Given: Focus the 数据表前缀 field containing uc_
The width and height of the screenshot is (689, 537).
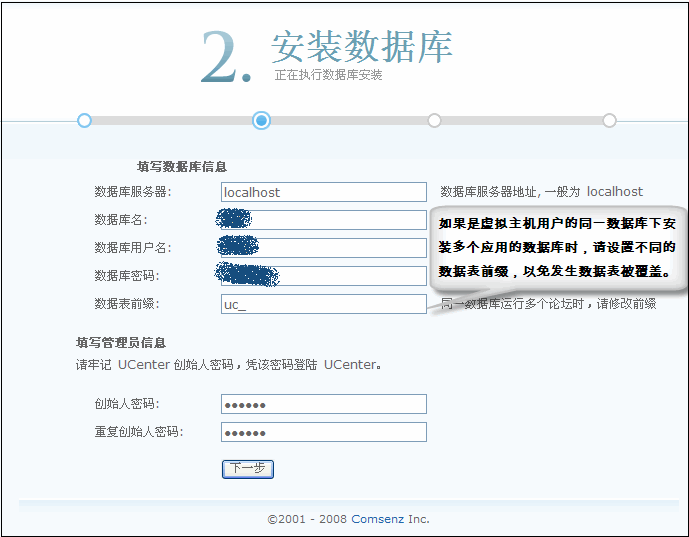Looking at the screenshot, I should [323, 304].
